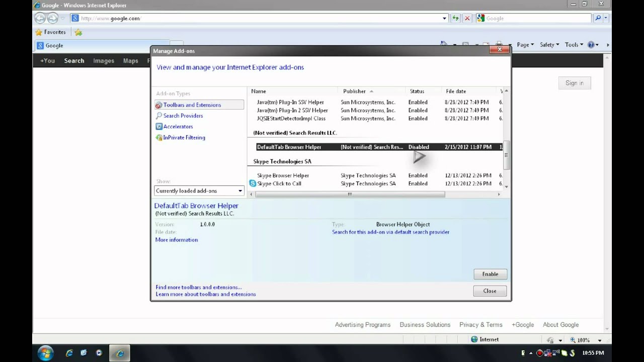Viewport: 644px width, 362px height.
Task: Choose InPrivate Filtering add-on type
Action: (184, 137)
